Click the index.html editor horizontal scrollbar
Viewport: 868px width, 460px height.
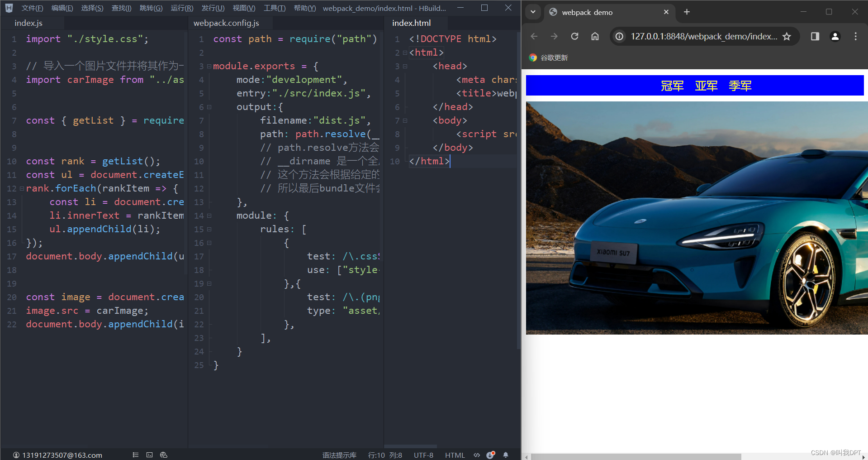(x=410, y=446)
